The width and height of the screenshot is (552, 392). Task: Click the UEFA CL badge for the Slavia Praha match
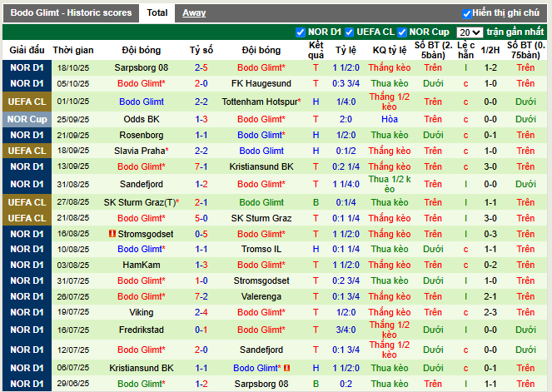[x=27, y=151]
